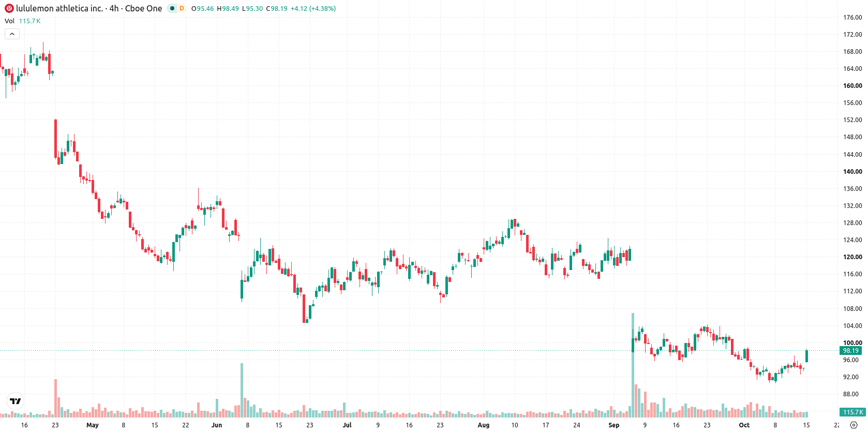Click the Jul label on time axis
The width and height of the screenshot is (868, 432).
(x=347, y=425)
